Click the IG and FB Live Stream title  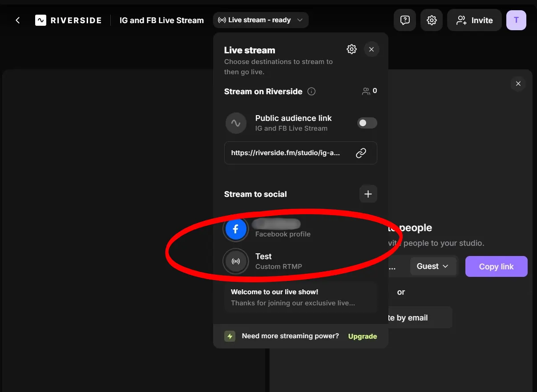tap(162, 20)
